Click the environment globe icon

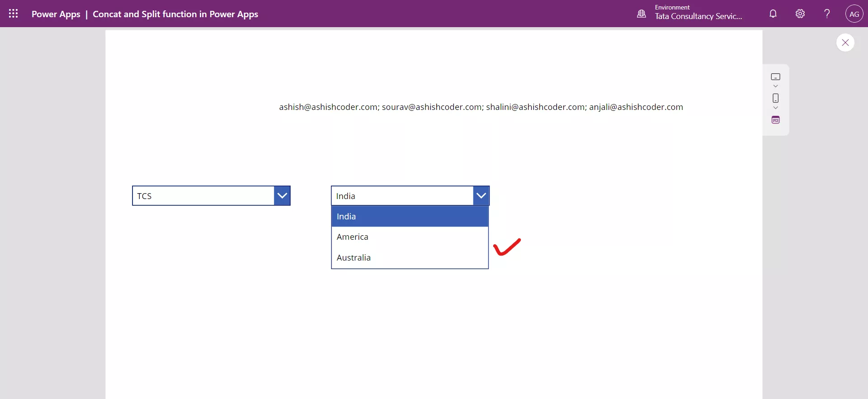642,14
